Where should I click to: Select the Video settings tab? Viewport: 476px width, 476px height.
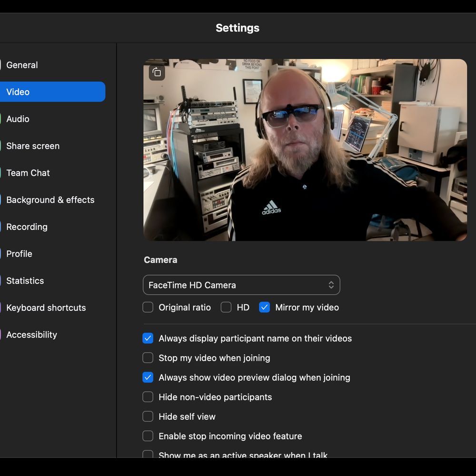(x=52, y=92)
